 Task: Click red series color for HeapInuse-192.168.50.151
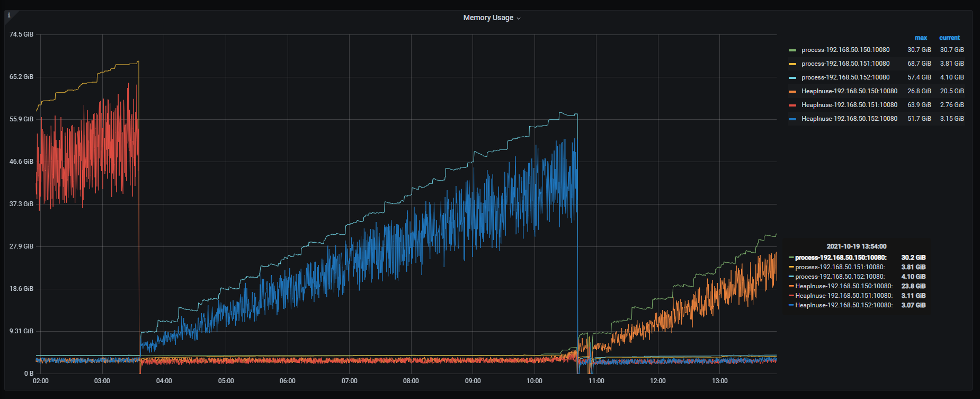coord(792,105)
